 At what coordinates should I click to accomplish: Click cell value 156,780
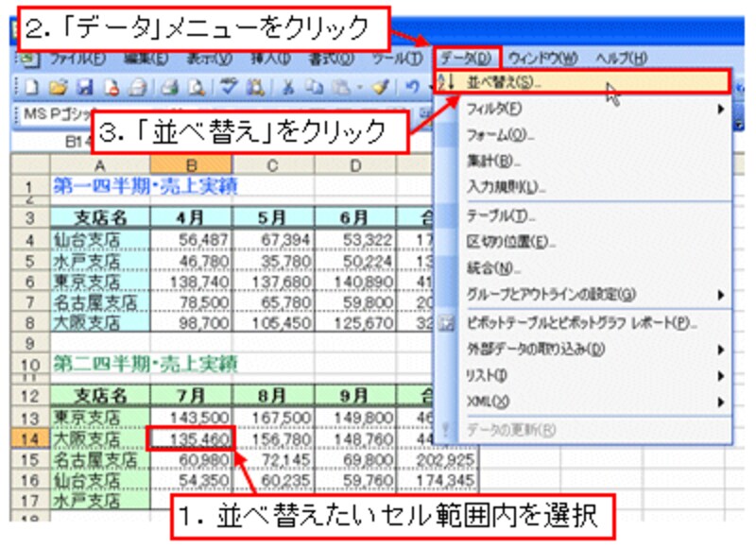coord(273,439)
